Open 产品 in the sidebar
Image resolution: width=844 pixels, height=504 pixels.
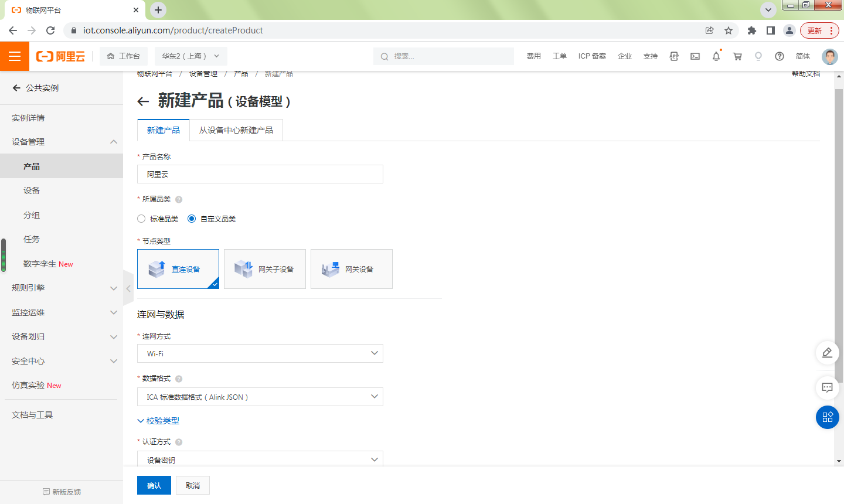[62, 166]
